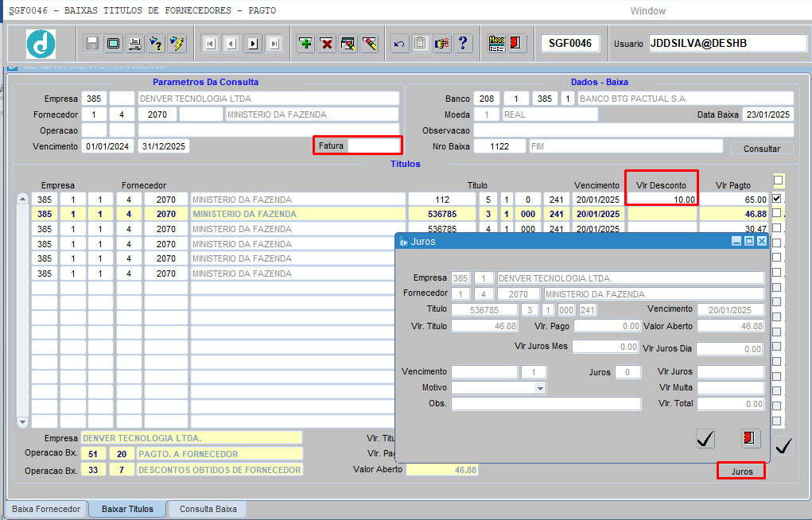Image resolution: width=812 pixels, height=520 pixels.
Task: Click the Titulo cell 112
Action: (x=441, y=200)
